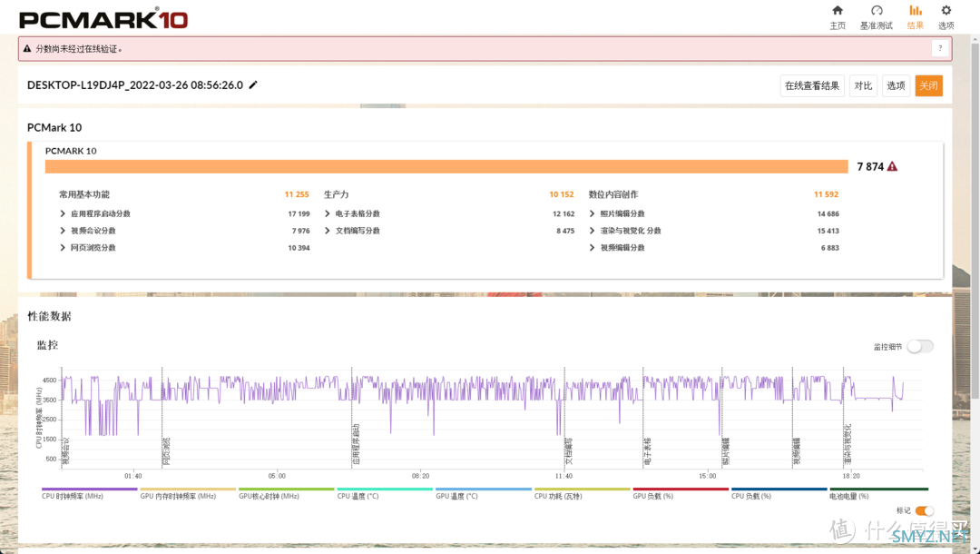Click the vertical scrollbar on the right edge
Image resolution: width=980 pixels, height=554 pixels.
[x=975, y=219]
